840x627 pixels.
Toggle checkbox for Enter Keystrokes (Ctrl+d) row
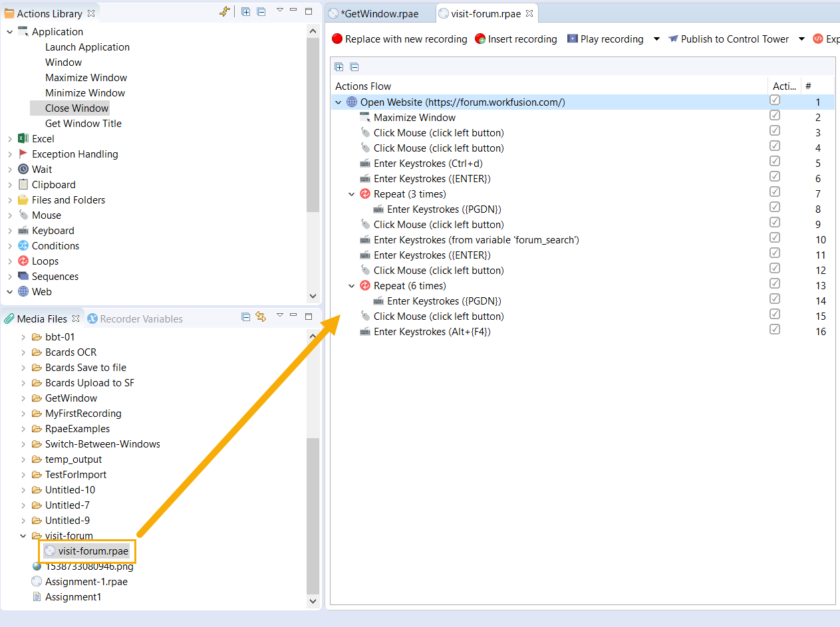pyautogui.click(x=775, y=161)
